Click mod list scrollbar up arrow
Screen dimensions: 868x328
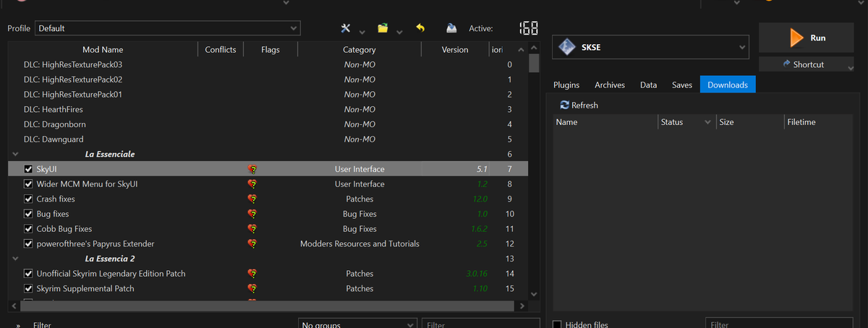click(x=534, y=48)
